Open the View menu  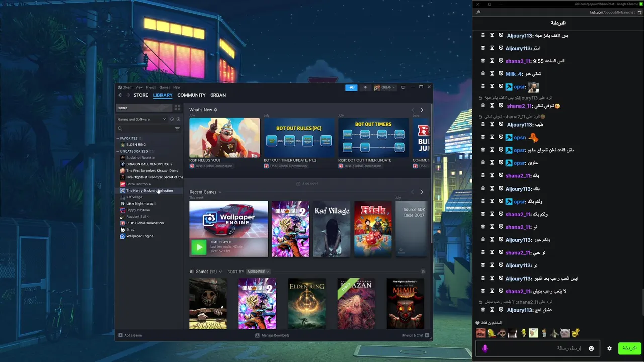[139, 87]
